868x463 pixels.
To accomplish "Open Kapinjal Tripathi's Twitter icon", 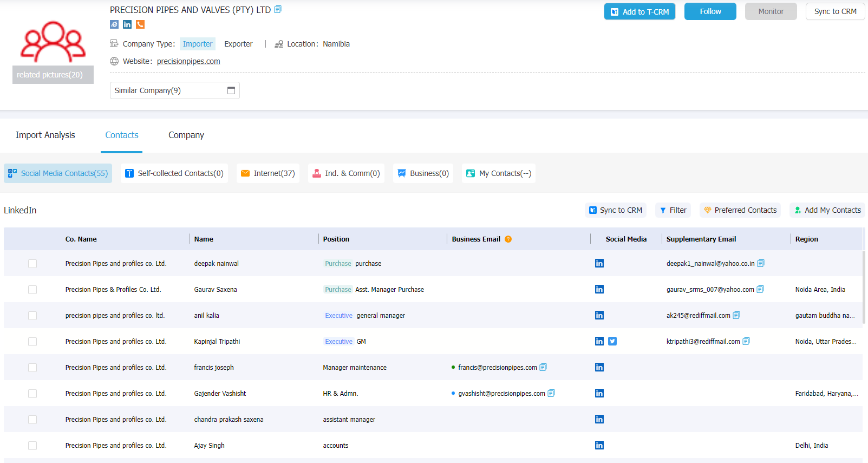I will [x=612, y=341].
